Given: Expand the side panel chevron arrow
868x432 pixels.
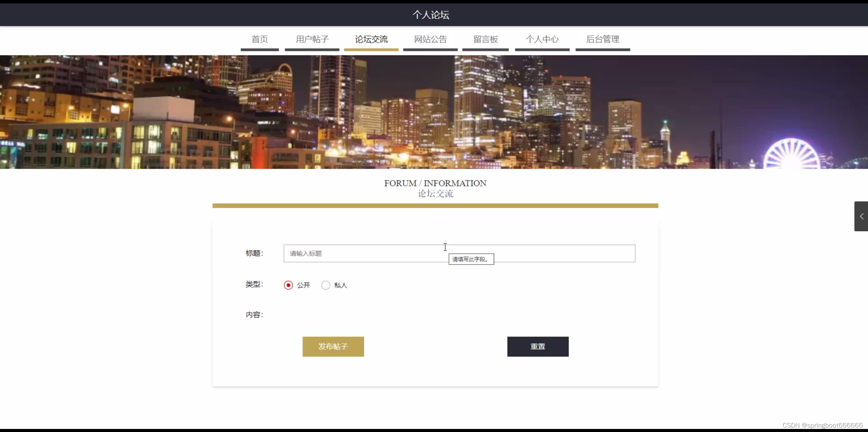Looking at the screenshot, I should tap(861, 216).
